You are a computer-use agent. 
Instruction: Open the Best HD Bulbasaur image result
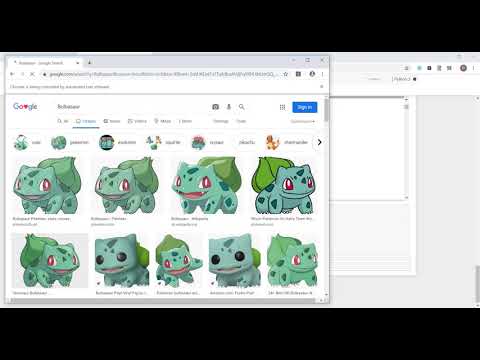pyautogui.click(x=292, y=261)
